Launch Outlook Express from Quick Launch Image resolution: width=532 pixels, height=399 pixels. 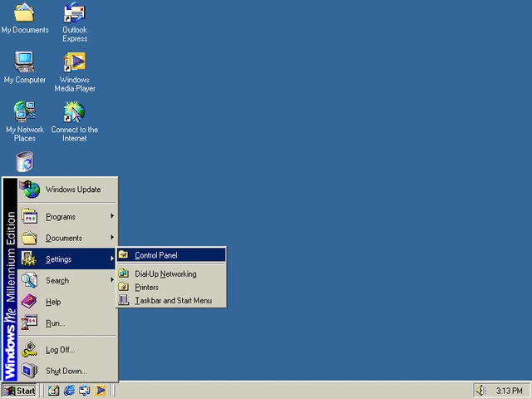pos(85,391)
